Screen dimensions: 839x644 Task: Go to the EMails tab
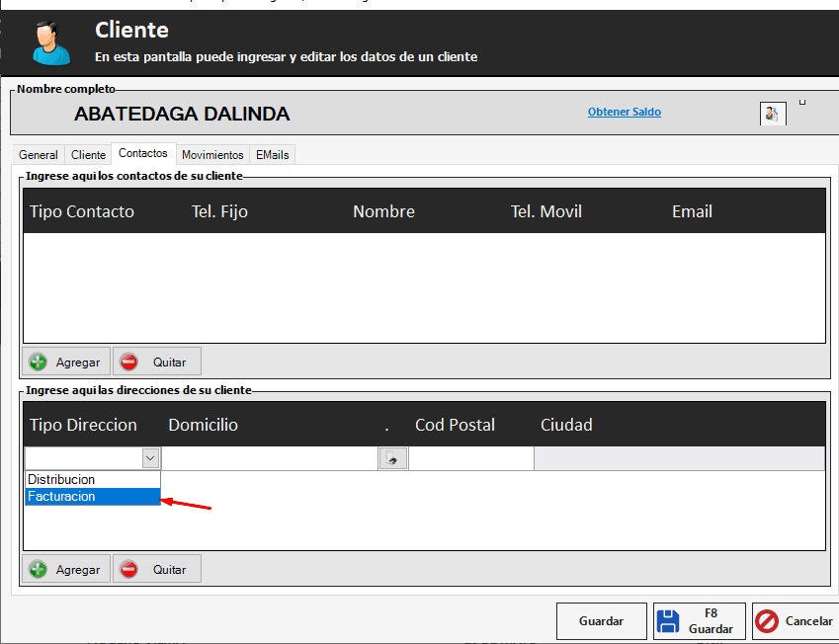(x=273, y=155)
